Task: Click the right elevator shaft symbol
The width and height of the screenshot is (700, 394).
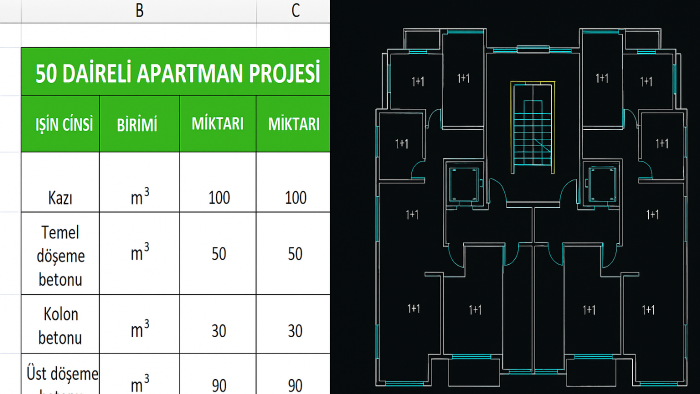Action: 603,183
